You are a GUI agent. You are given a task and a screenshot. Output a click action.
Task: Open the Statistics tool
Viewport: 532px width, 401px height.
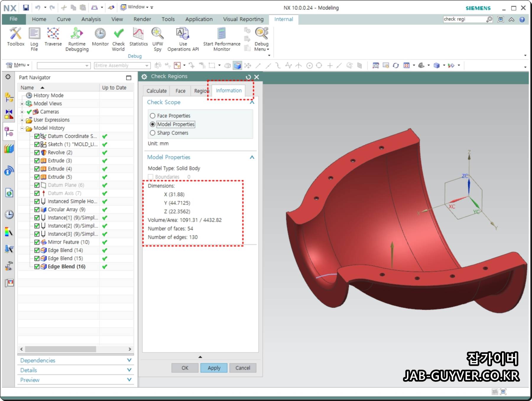point(138,37)
